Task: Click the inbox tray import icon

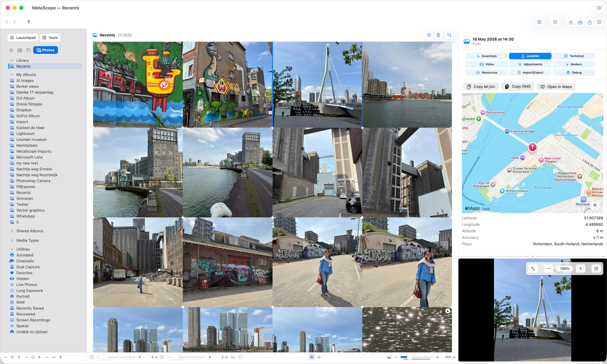Action: click(580, 22)
